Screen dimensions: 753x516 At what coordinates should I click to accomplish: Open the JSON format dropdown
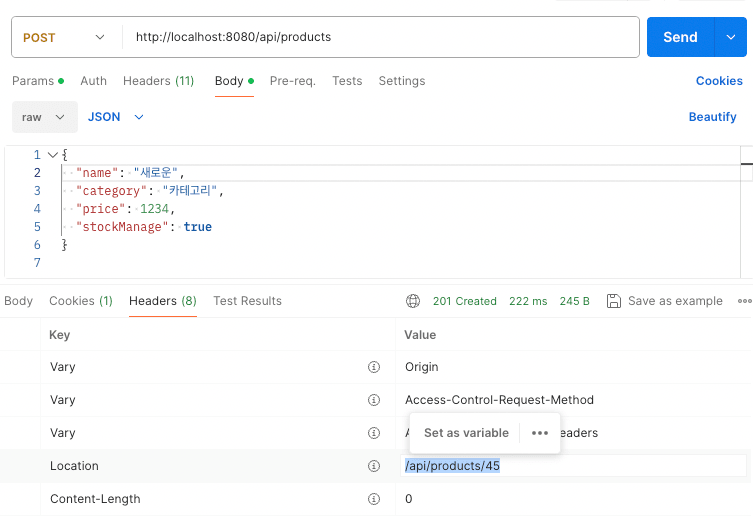[116, 117]
